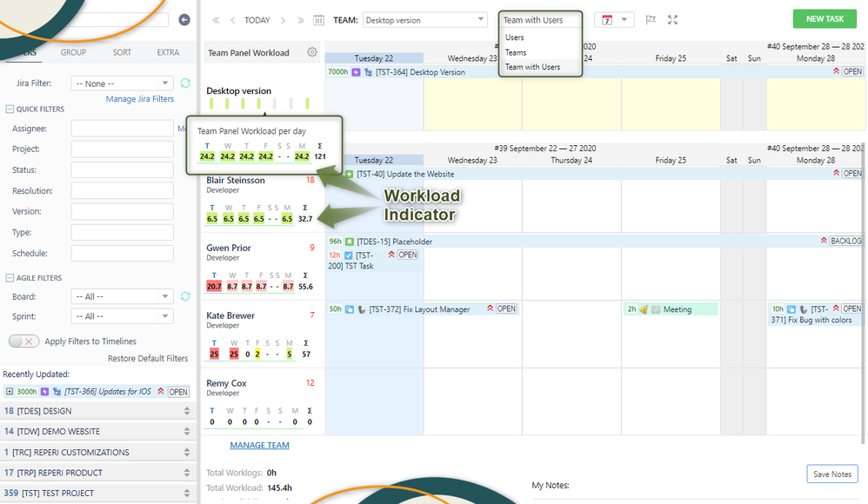Go to previous day arrow
Image resolution: width=868 pixels, height=504 pixels.
[x=232, y=21]
